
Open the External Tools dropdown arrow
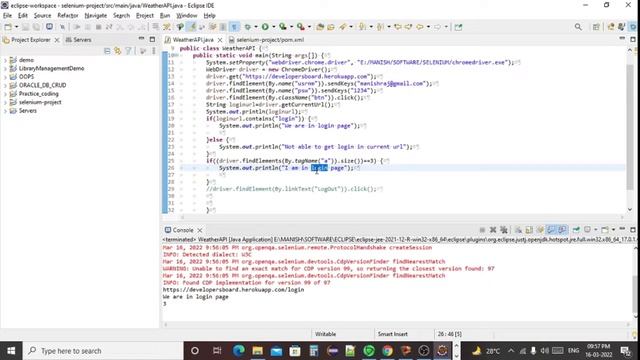[309, 27]
